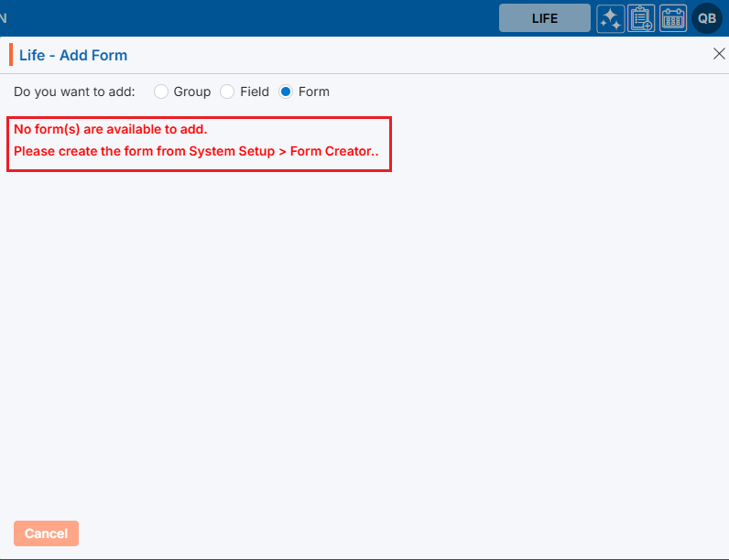Click the clipboard add-task icon
Screen dimensions: 729x560
coord(641,18)
